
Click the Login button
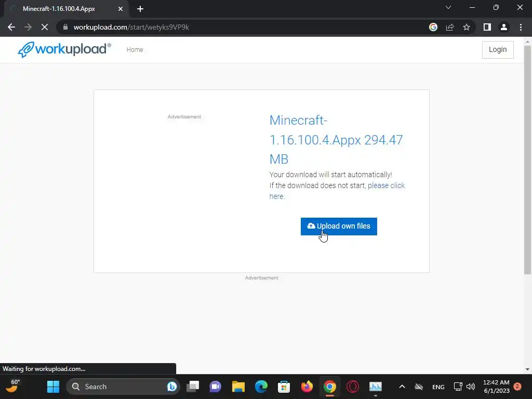[498, 49]
